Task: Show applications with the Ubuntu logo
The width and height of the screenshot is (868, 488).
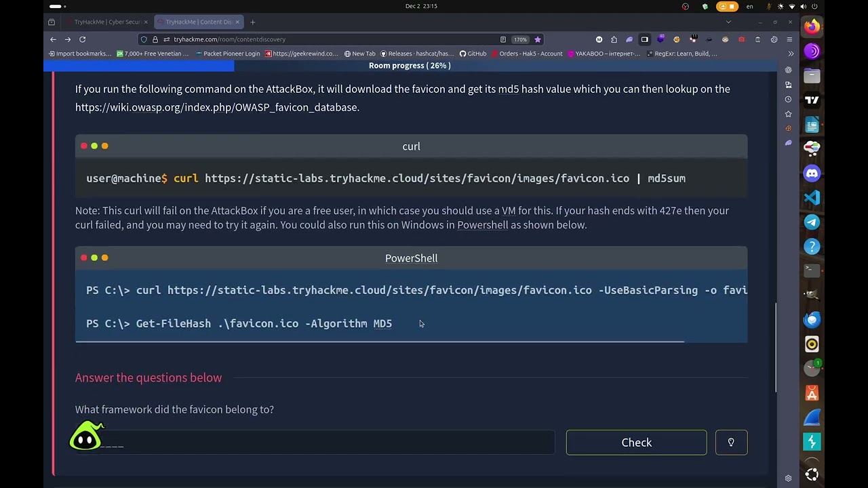Action: click(812, 474)
